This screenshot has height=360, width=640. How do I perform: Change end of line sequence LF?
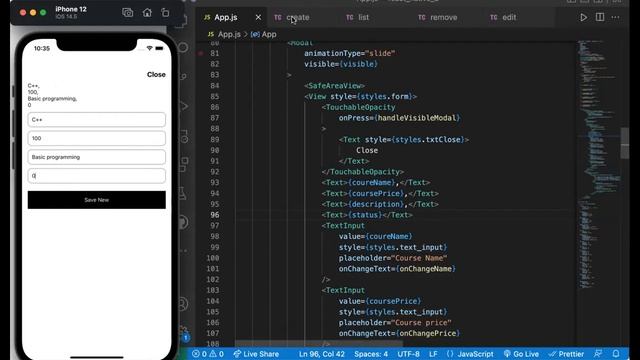click(433, 354)
